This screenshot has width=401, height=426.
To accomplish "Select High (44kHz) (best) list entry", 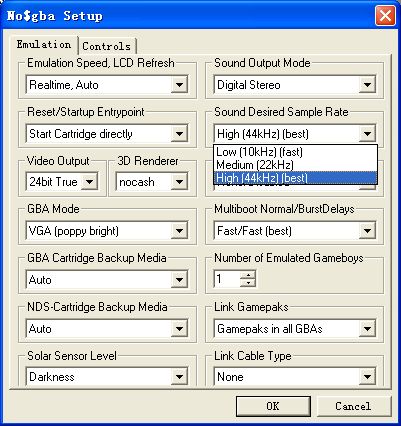I will (x=295, y=178).
